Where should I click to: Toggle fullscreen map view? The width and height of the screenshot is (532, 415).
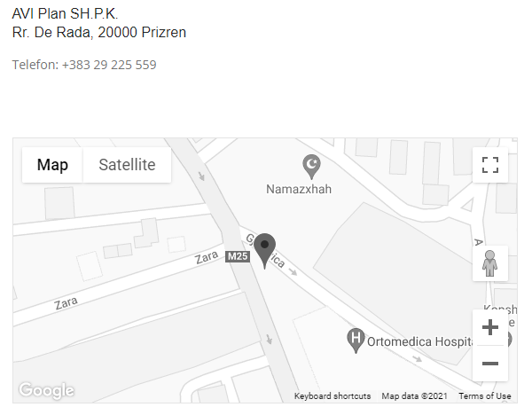point(490,165)
